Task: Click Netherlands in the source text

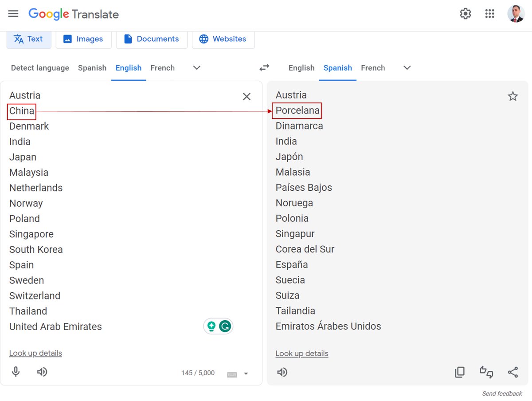Action: pos(36,188)
